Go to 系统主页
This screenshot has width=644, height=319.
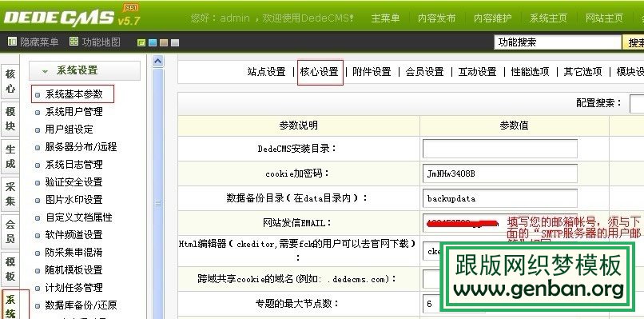[x=548, y=18]
